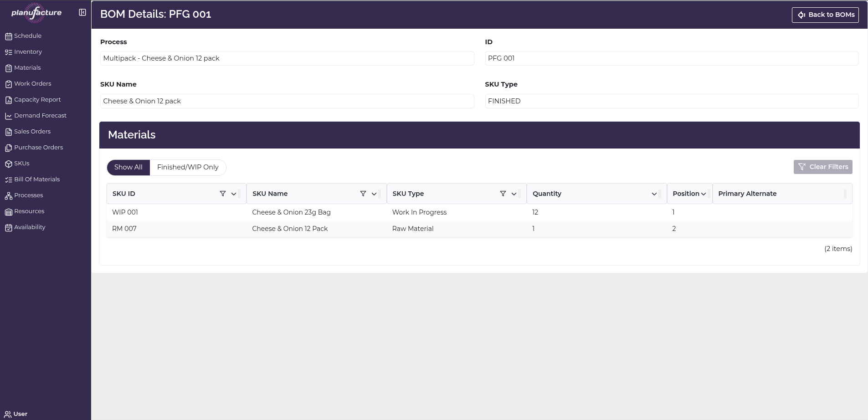The height and width of the screenshot is (420, 868).
Task: Navigate to Bill Of Materials
Action: 37,179
